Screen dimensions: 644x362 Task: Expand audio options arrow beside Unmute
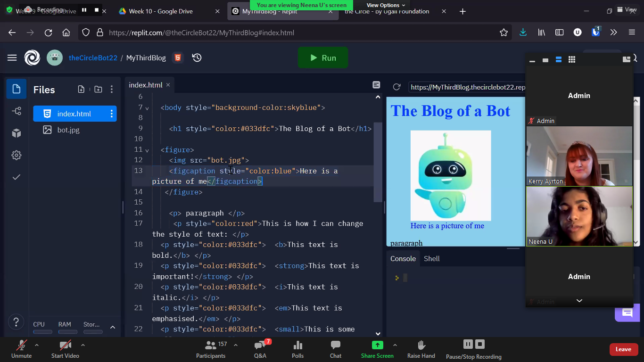[x=37, y=345]
